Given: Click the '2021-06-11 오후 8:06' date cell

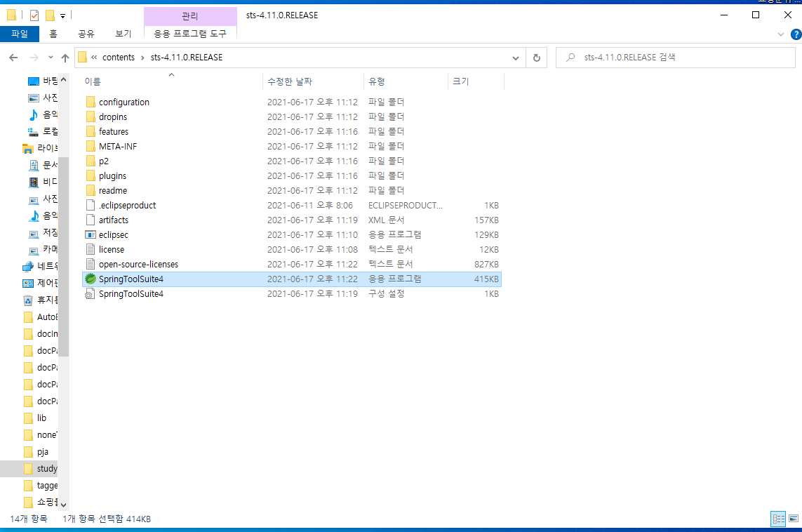Looking at the screenshot, I should tap(310, 206).
